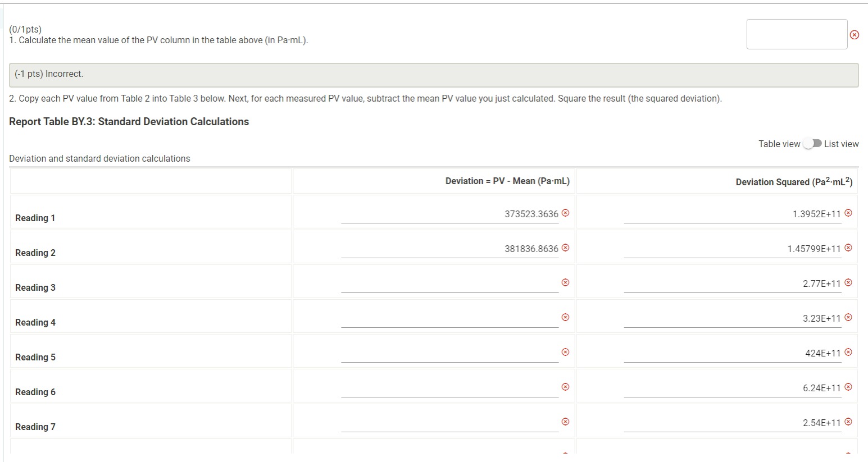This screenshot has width=868, height=462.
Task: Click the red clear icon on Reading 1 deviation
Action: 566,213
